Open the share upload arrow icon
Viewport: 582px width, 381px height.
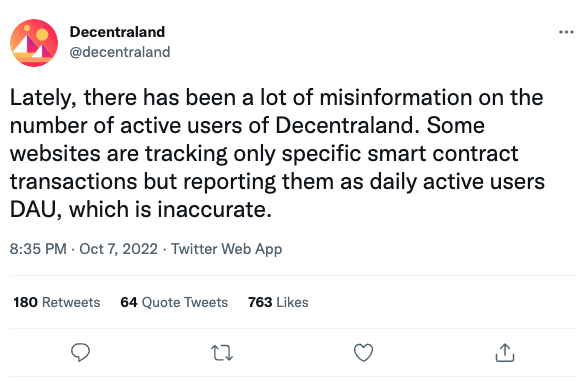(x=505, y=352)
